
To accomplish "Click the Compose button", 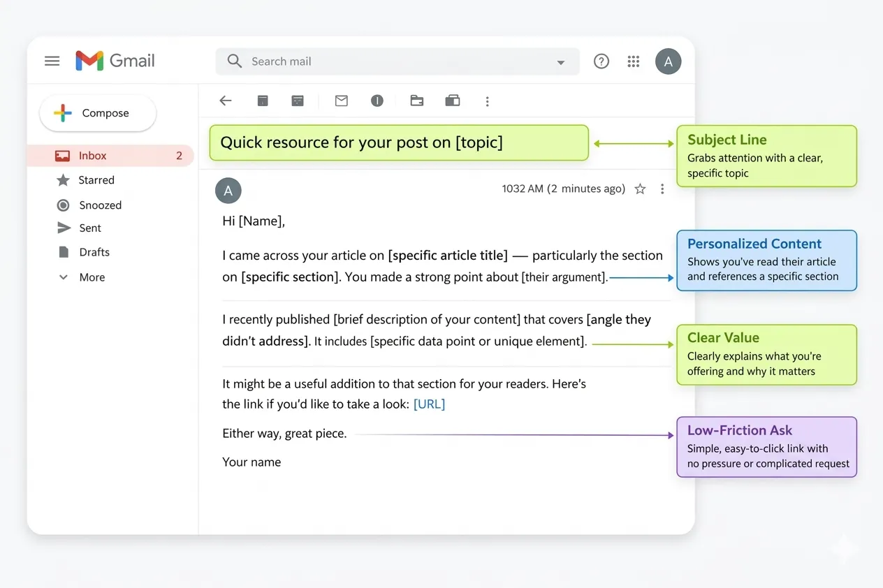I will pyautogui.click(x=97, y=112).
